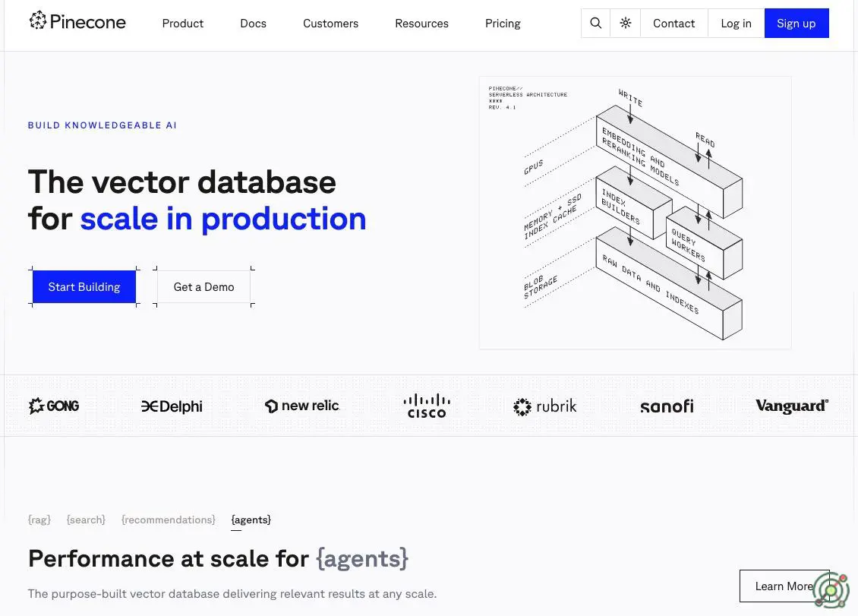Select the {recommendations} tab
Screen dimensions: 858x616
point(169,520)
